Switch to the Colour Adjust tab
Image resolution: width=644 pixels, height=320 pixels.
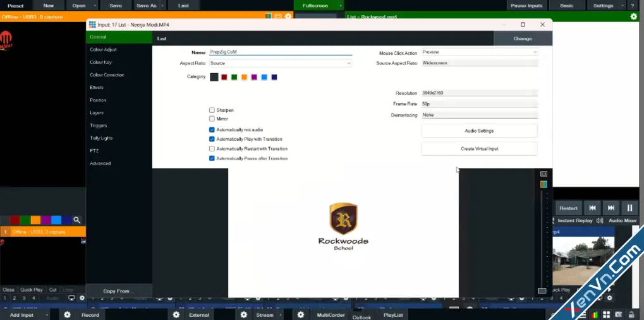(x=119, y=50)
